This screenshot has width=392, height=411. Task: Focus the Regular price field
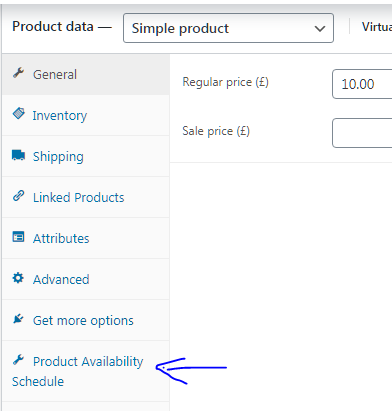click(362, 84)
